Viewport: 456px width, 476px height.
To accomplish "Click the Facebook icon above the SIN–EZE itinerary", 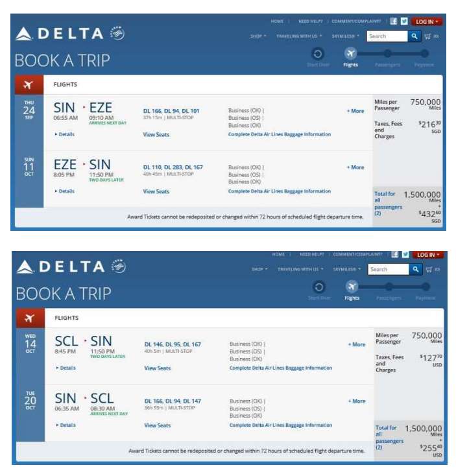I will [x=394, y=21].
